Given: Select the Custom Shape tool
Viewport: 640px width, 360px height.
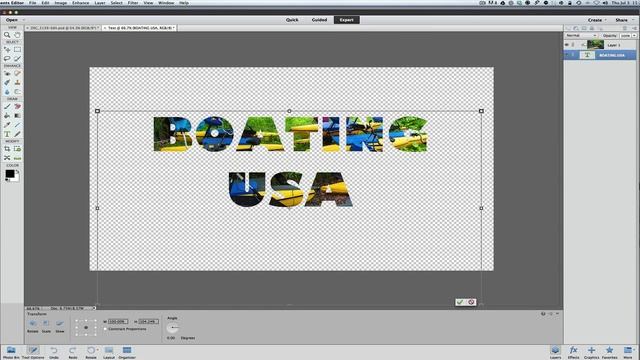Looking at the screenshot, I should tap(17, 125).
